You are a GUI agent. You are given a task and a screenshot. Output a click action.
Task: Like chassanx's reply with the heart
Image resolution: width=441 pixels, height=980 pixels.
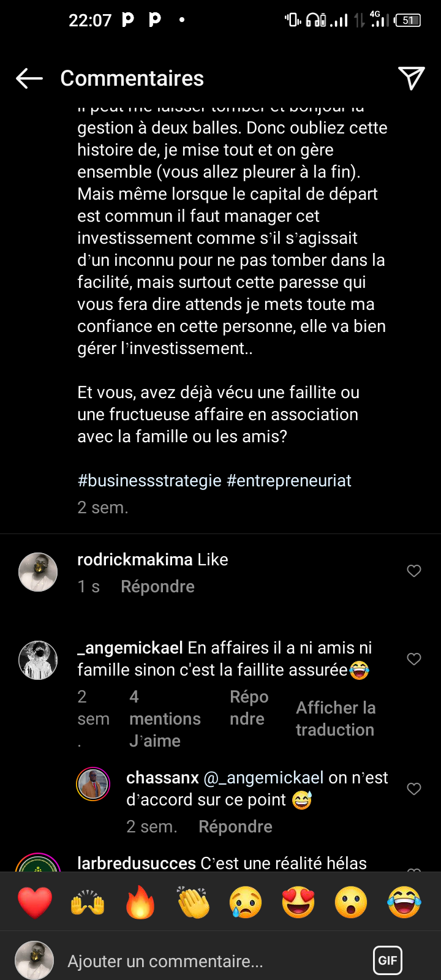point(414,789)
